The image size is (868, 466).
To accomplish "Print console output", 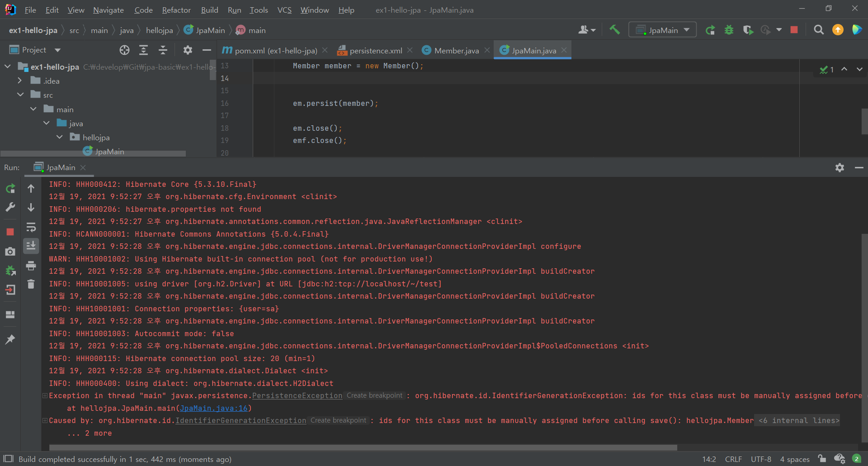I will click(x=31, y=266).
